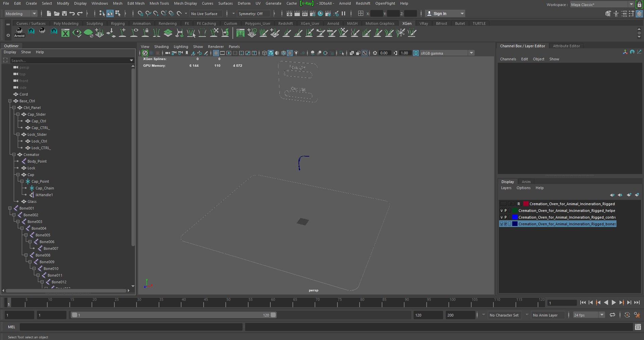Click the Undo arrow icon
Viewport: 644px width, 340px height.
click(72, 13)
